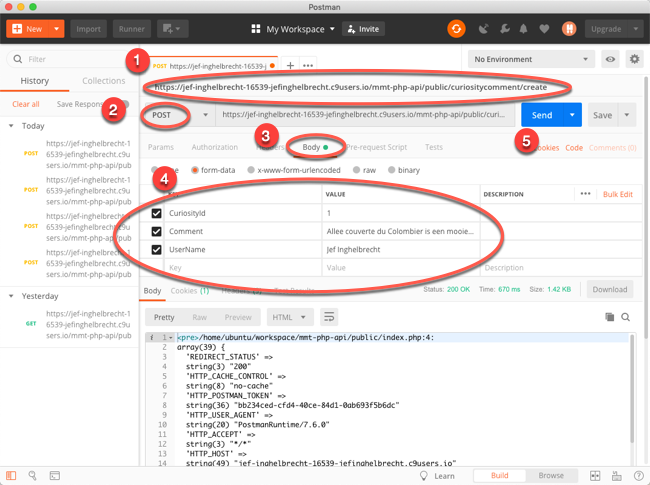The image size is (650, 485).
Task: Select the raw body type
Action: point(357,170)
